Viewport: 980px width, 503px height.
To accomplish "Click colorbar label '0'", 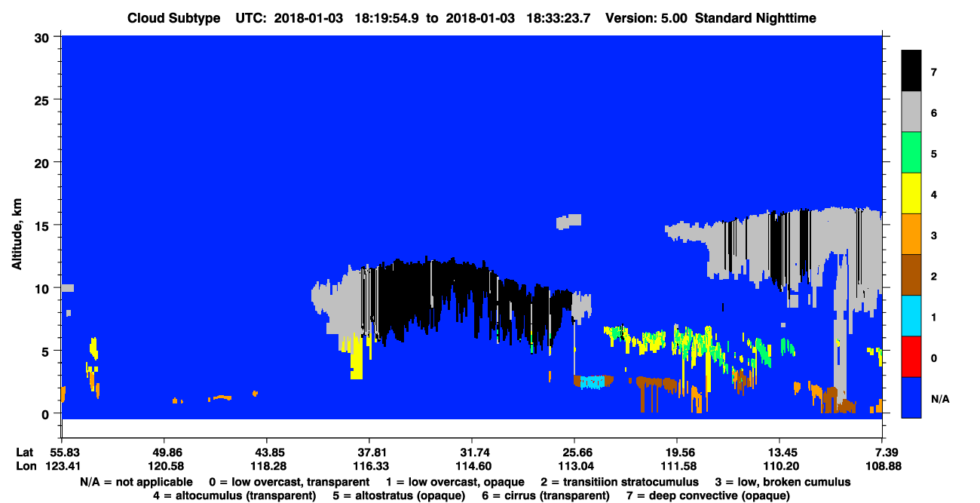I will pyautogui.click(x=933, y=357).
